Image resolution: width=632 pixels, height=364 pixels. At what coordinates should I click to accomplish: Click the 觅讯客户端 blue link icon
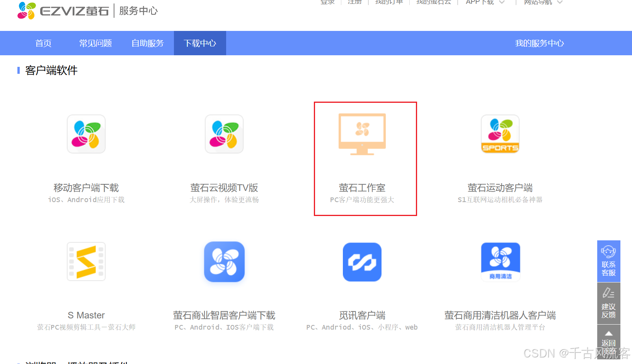coord(362,262)
